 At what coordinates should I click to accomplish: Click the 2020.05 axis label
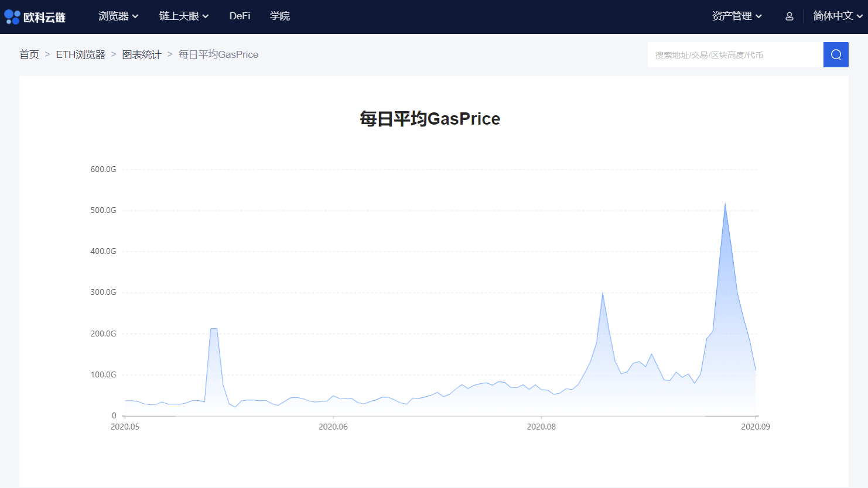point(125,427)
